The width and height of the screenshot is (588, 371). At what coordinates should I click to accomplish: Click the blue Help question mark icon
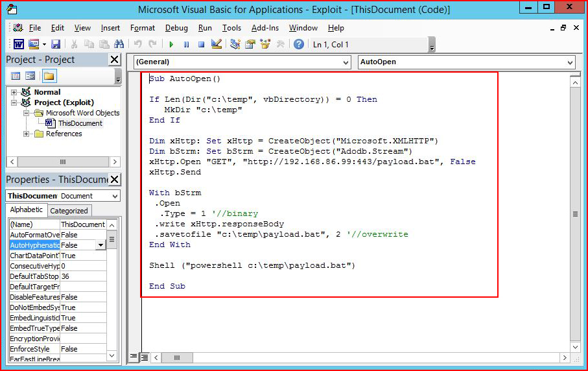298,44
